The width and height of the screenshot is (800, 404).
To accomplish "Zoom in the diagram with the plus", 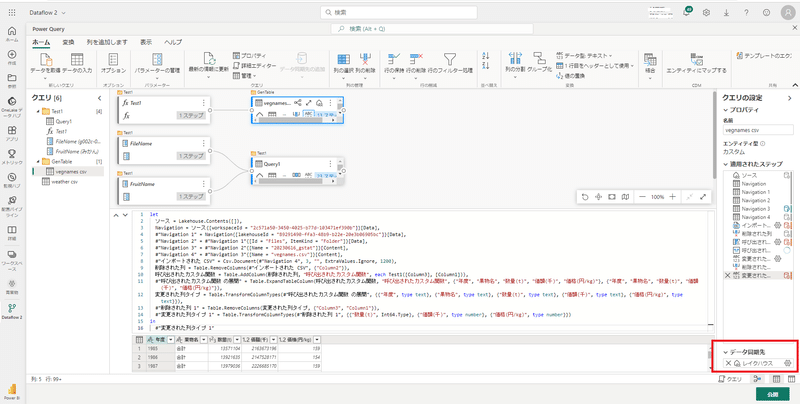I will [x=673, y=196].
